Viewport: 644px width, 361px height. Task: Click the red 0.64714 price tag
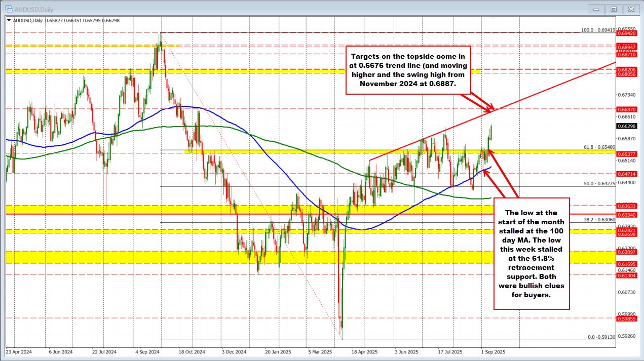(626, 173)
